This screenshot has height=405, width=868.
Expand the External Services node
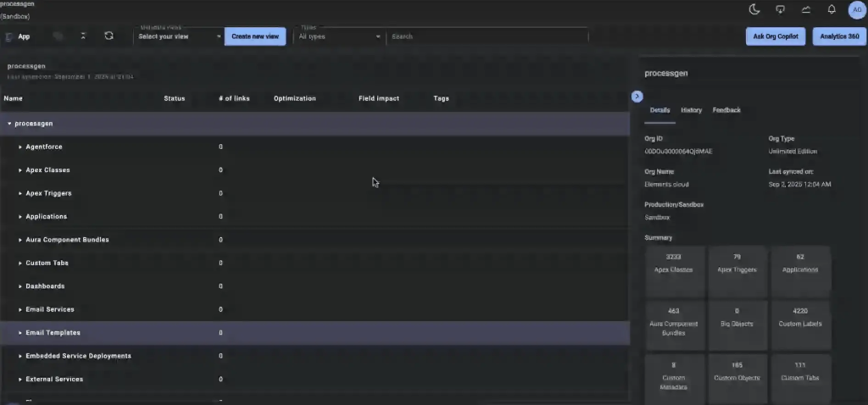pos(20,380)
